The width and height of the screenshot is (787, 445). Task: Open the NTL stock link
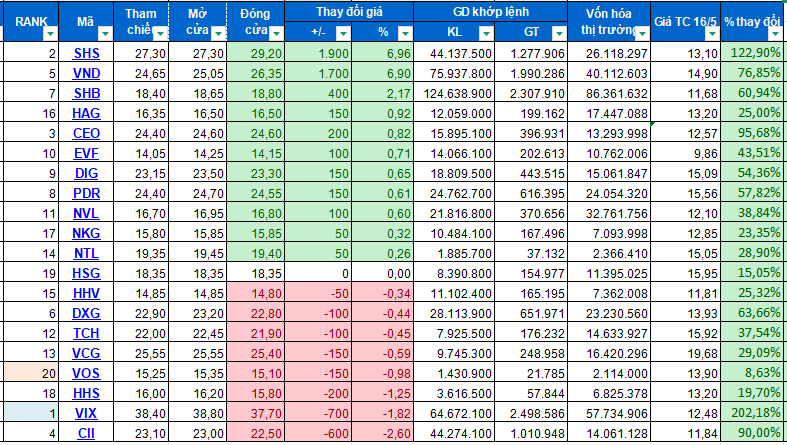pyautogui.click(x=86, y=253)
